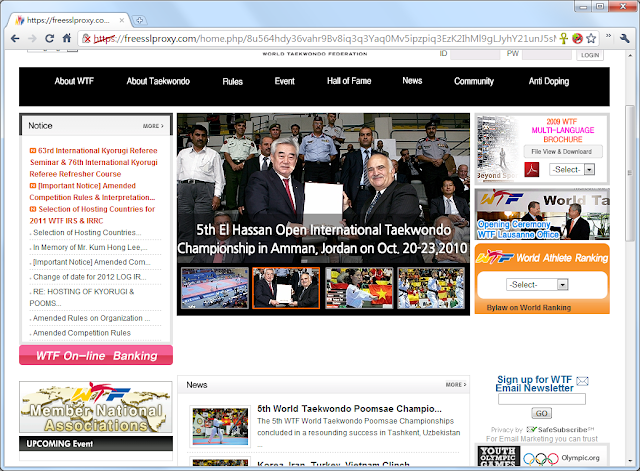The image size is (640, 471).
Task: Open the Community menu
Action: [474, 81]
